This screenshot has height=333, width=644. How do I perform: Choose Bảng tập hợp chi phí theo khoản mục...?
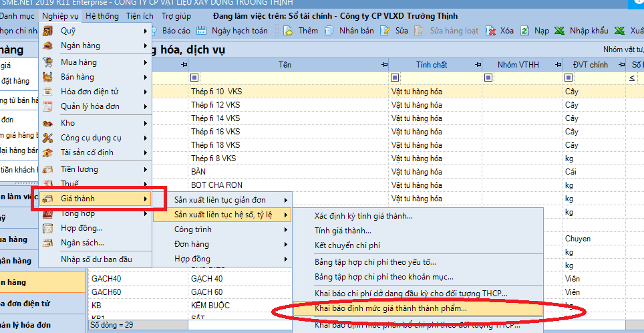418,277
